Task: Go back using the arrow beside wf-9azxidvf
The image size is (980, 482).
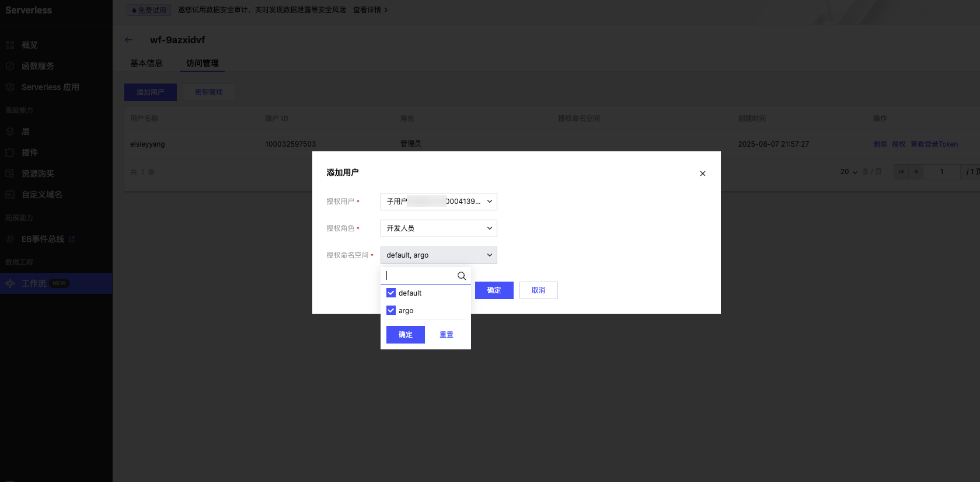Action: click(x=128, y=40)
